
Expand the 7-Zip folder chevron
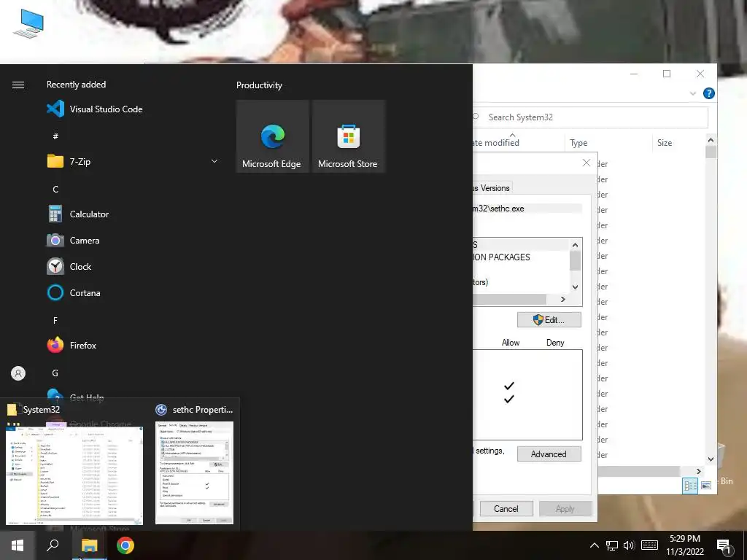pyautogui.click(x=214, y=161)
